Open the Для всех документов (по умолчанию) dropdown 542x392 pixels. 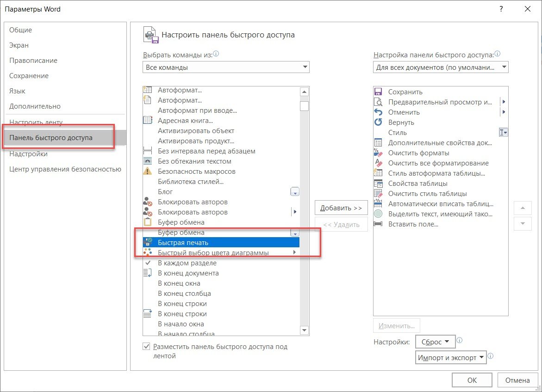coord(441,67)
